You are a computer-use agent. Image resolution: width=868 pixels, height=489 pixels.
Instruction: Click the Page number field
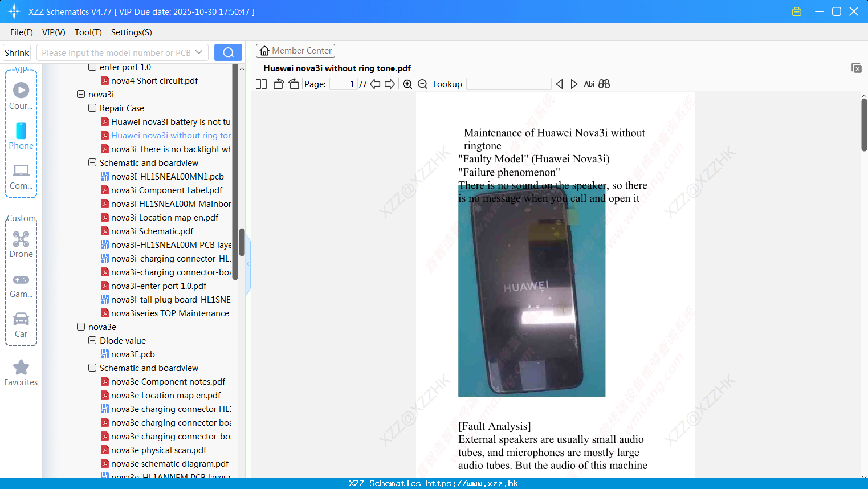click(x=343, y=84)
